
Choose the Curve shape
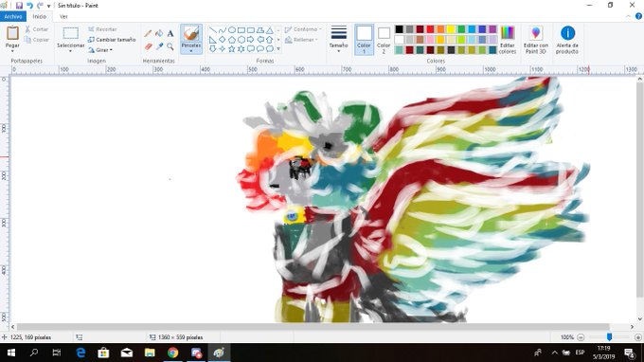pos(223,30)
